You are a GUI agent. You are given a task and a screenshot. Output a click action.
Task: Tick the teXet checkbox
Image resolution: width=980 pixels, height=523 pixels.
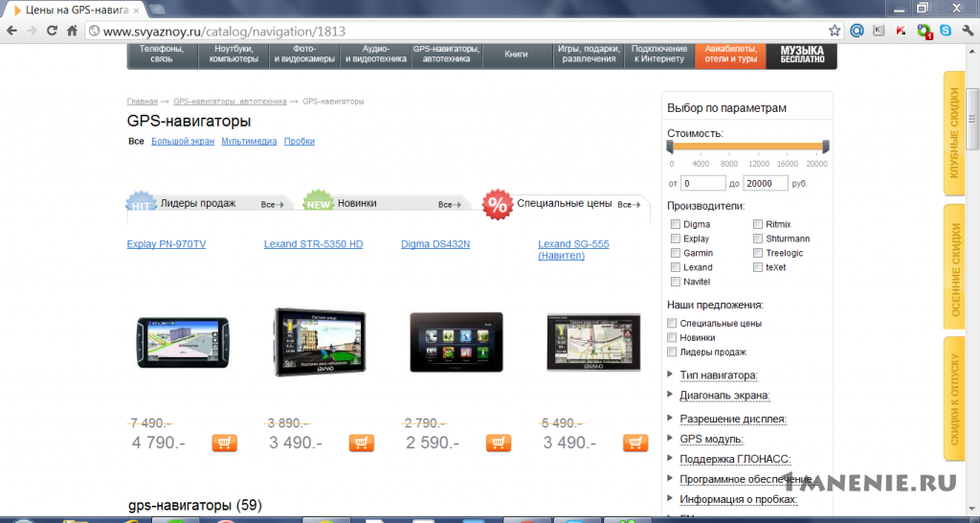pos(758,267)
